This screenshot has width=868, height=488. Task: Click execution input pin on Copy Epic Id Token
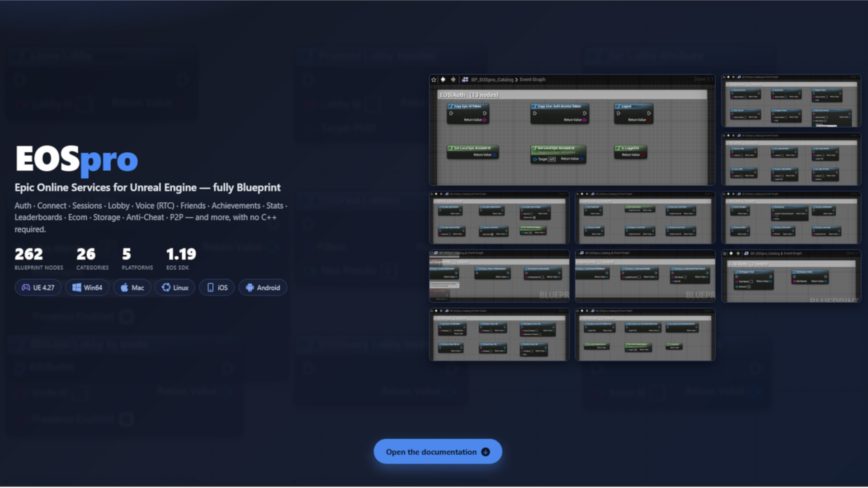click(451, 113)
